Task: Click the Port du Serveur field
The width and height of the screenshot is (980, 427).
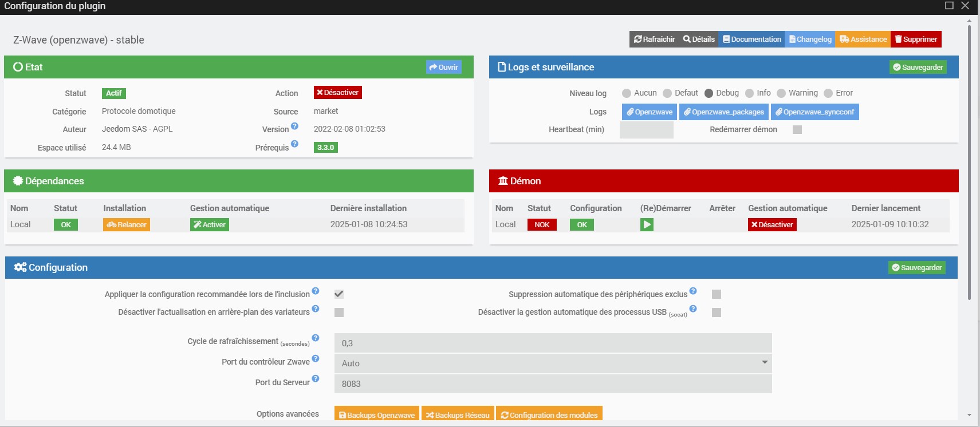Action: point(553,383)
